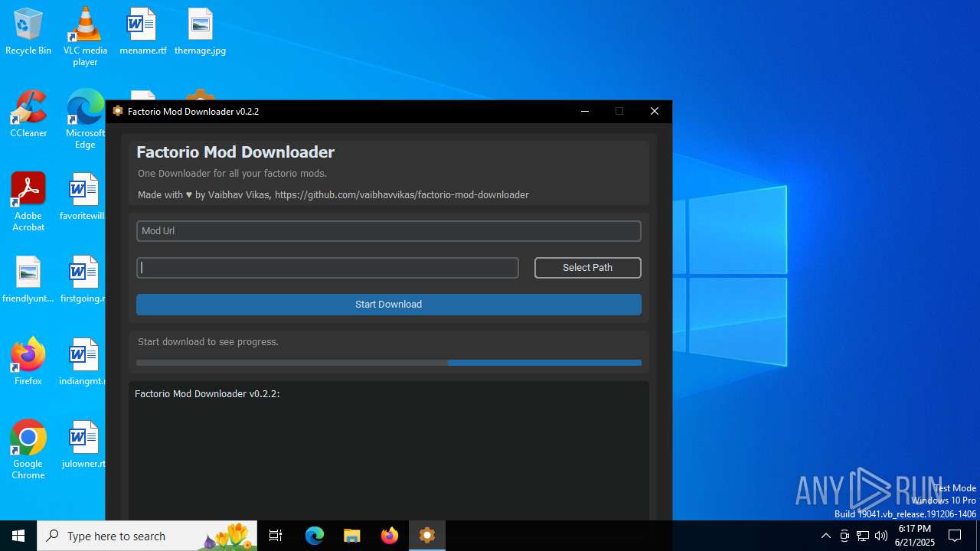Screen dimensions: 980x551
Task: Launch Firefox from the taskbar
Action: 390,536
